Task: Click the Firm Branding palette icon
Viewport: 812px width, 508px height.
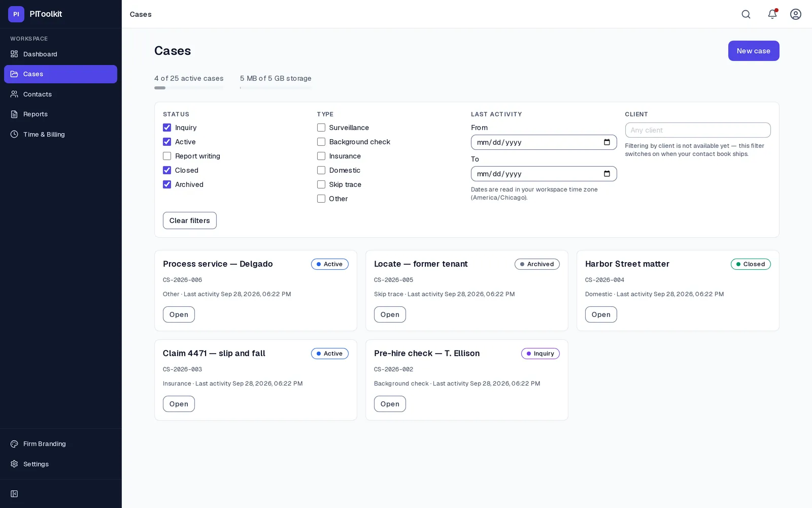Action: [14, 444]
